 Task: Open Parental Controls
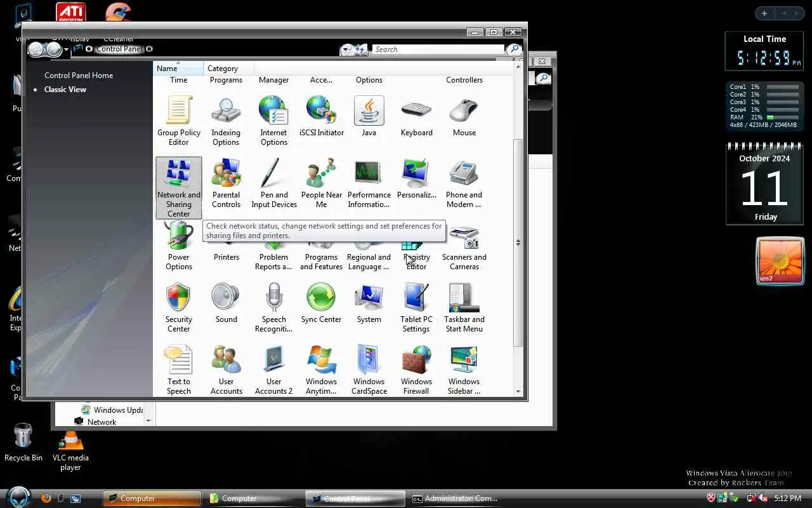point(226,184)
